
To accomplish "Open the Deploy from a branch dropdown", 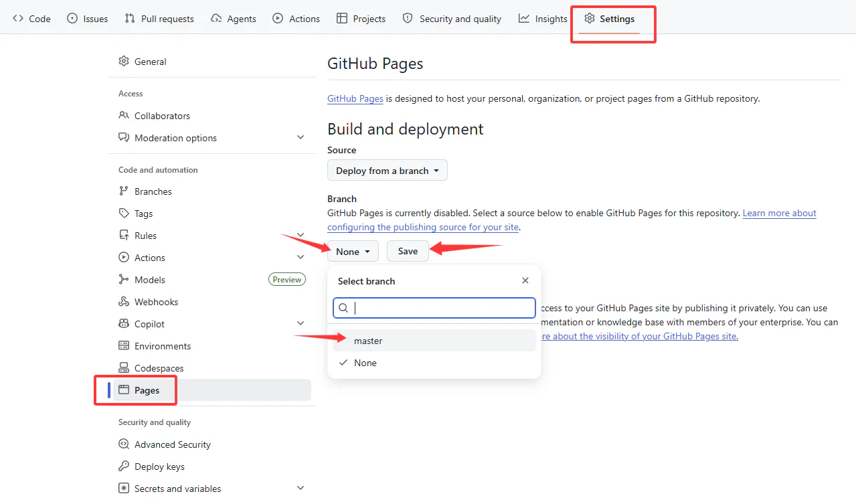I will (x=388, y=171).
